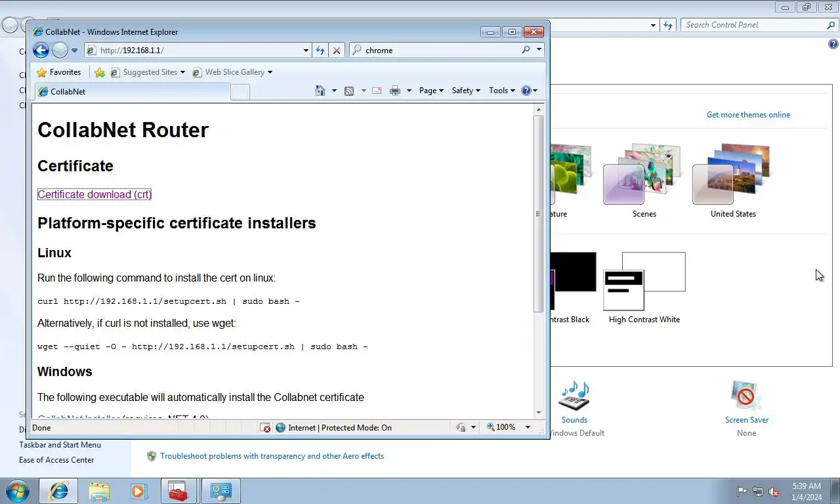Open a new tab in IE
This screenshot has height=504, width=840.
(240, 92)
